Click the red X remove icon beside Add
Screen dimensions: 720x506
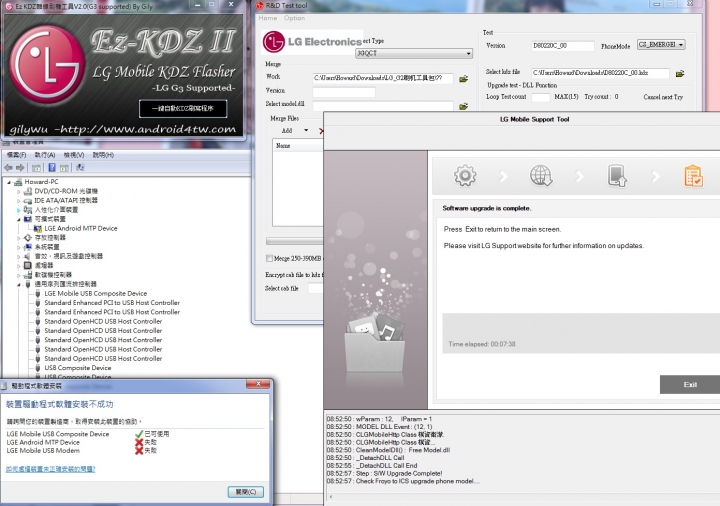pos(321,131)
